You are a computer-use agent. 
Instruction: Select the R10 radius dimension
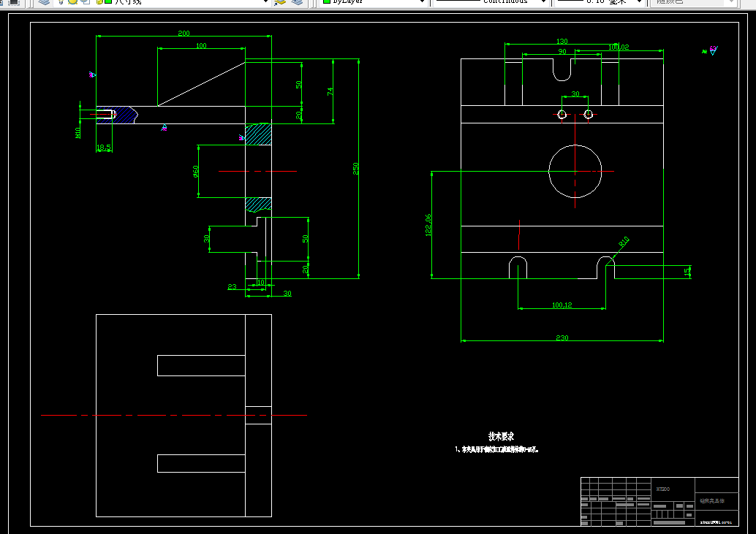[624, 242]
